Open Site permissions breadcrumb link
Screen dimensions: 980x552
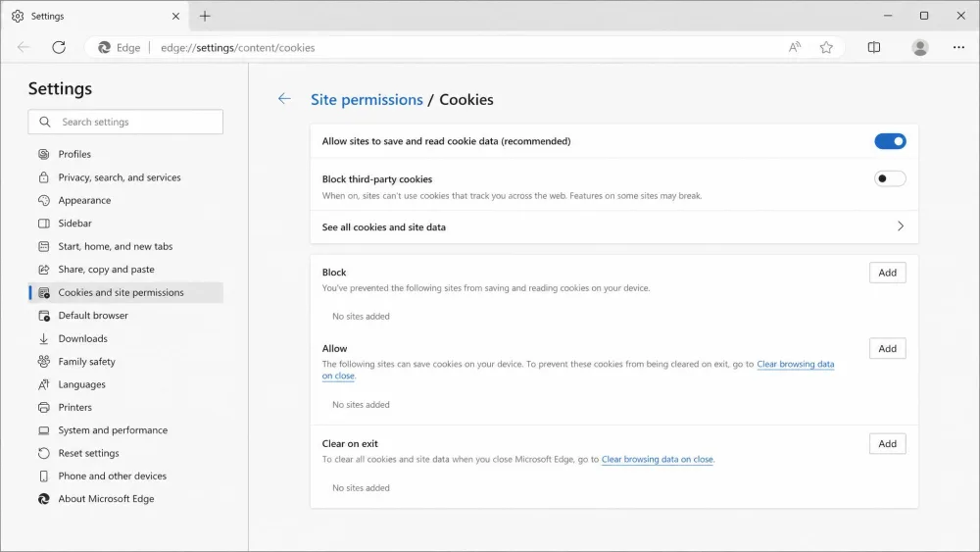point(367,99)
